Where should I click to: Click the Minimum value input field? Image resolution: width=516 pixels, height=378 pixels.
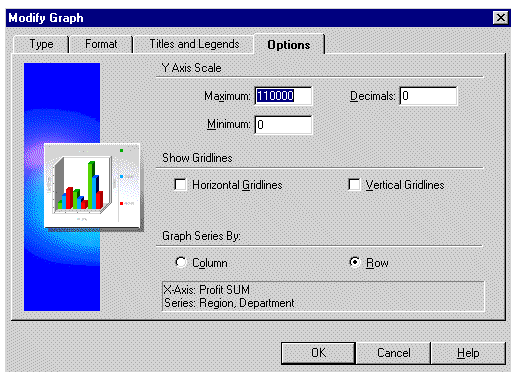tap(283, 125)
